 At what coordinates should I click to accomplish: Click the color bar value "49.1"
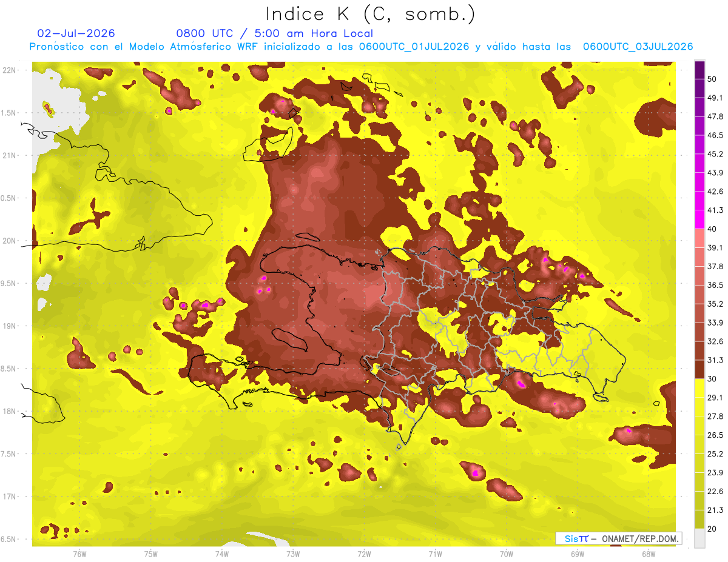pos(715,98)
